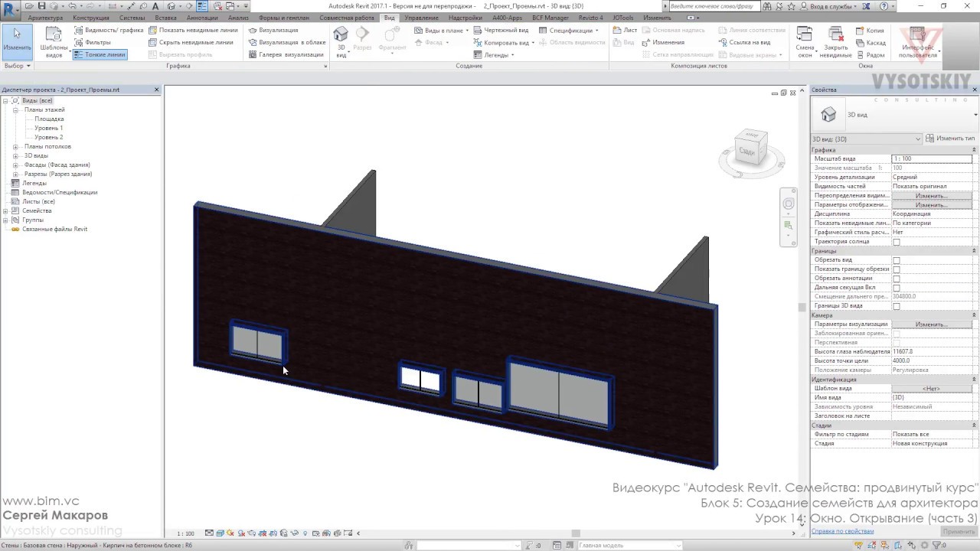This screenshot has width=980, height=551.
Task: Toggle Обрезать аннотации checkbox
Action: tap(897, 279)
